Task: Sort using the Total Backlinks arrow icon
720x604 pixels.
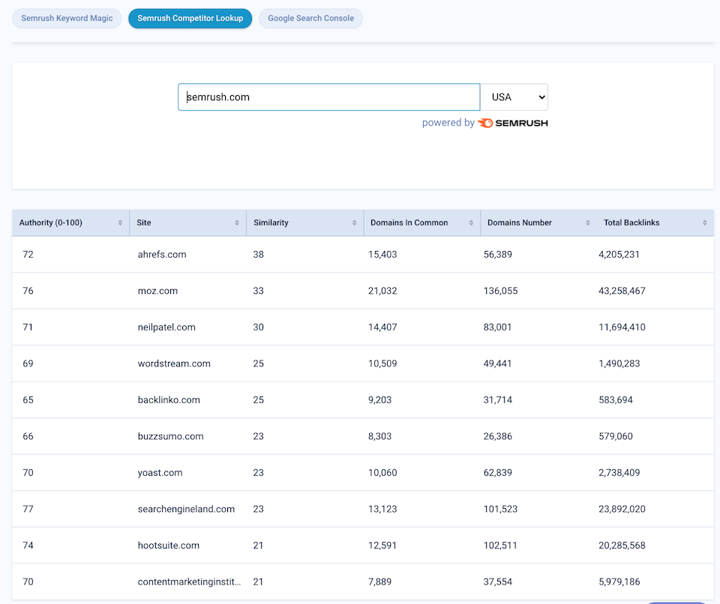Action: (705, 223)
